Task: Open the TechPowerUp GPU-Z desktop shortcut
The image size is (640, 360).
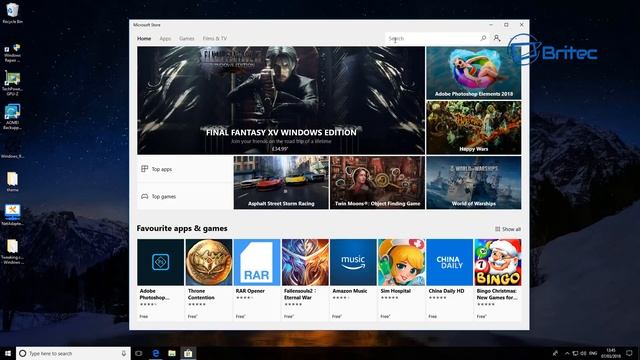Action: 12,83
